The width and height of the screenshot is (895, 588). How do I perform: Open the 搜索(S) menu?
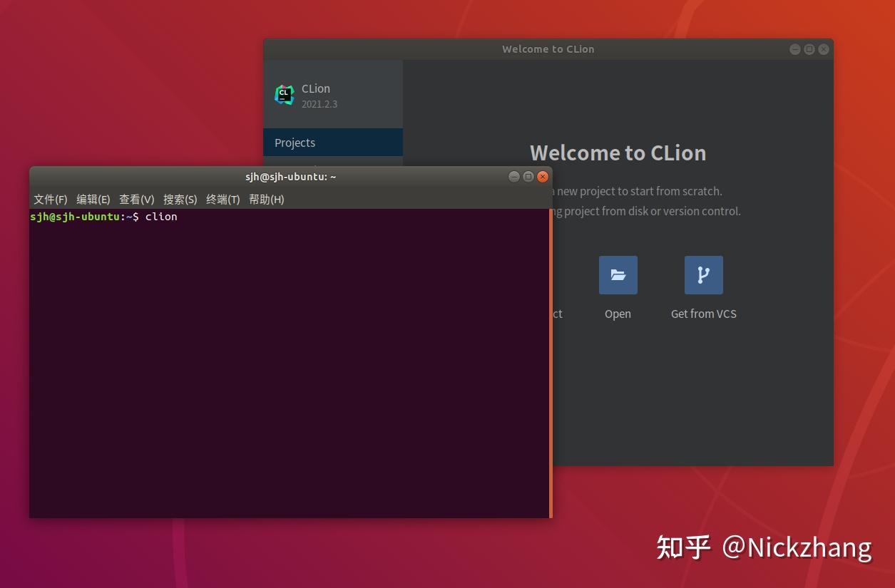click(180, 200)
